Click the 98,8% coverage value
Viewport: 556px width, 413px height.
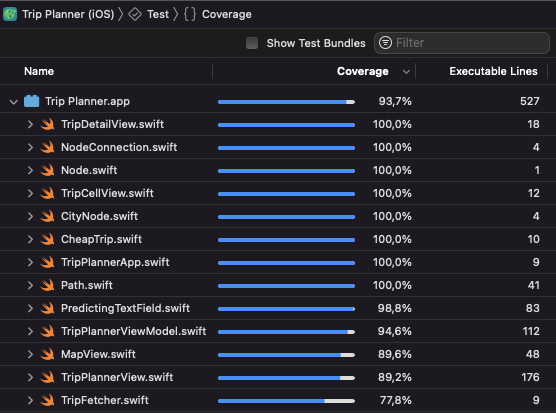[395, 308]
